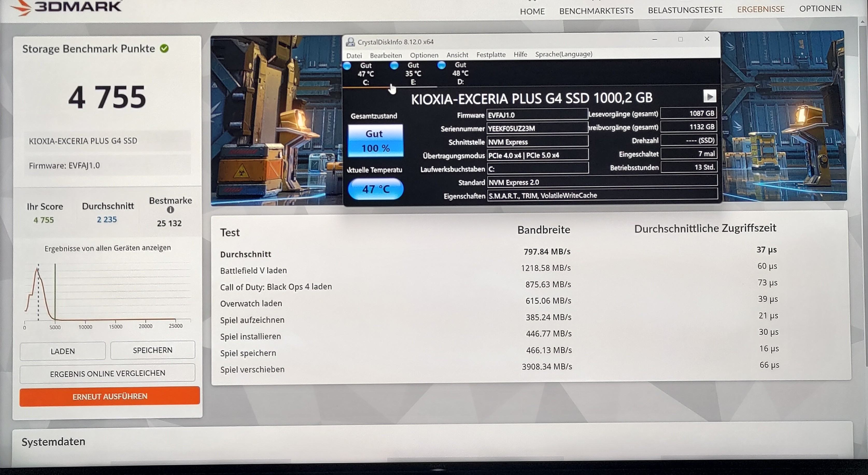Click the Lesevorgänge 1087 GB value
Viewport: 868px width, 475px height.
[x=688, y=113]
